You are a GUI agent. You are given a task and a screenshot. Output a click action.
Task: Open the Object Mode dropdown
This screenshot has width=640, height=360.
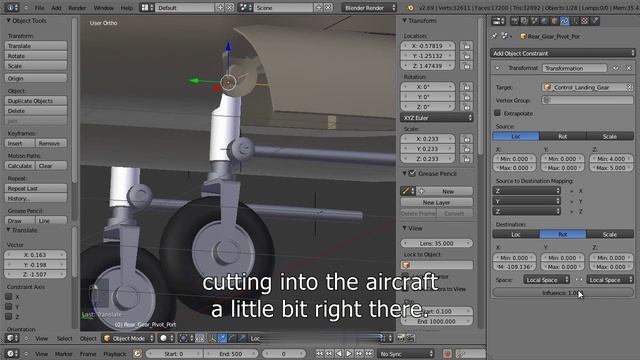pyautogui.click(x=128, y=338)
